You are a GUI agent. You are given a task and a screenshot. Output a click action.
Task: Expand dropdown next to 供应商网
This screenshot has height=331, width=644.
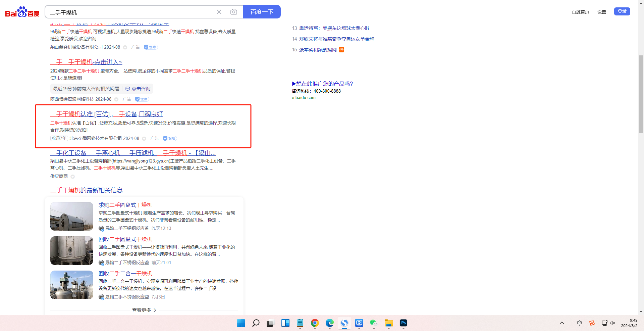tap(73, 177)
